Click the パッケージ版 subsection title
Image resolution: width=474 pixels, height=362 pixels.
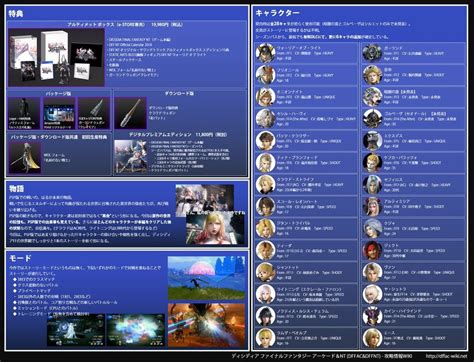coord(59,93)
